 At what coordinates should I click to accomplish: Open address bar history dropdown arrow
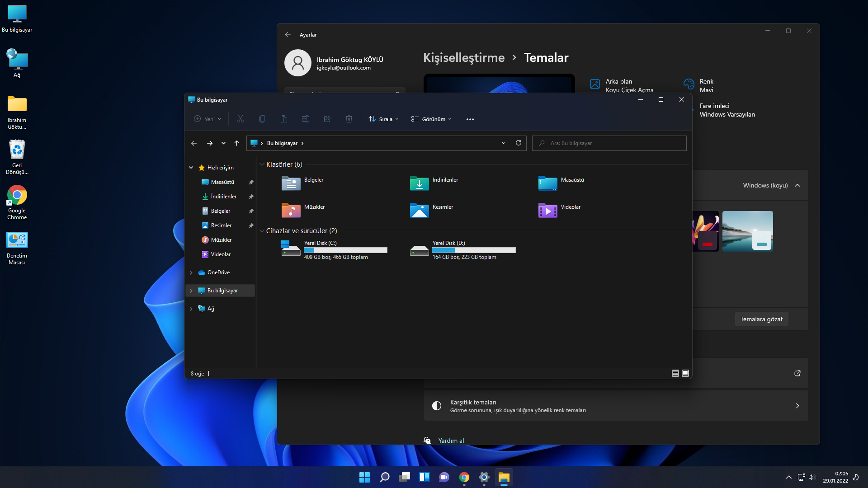pos(504,143)
